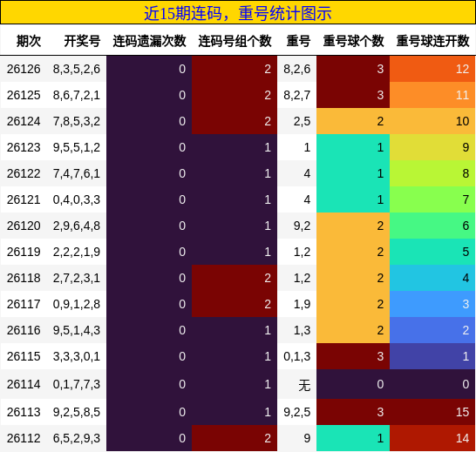Click the 重号球连开数 column header
This screenshot has height=452, width=476.
433,41
